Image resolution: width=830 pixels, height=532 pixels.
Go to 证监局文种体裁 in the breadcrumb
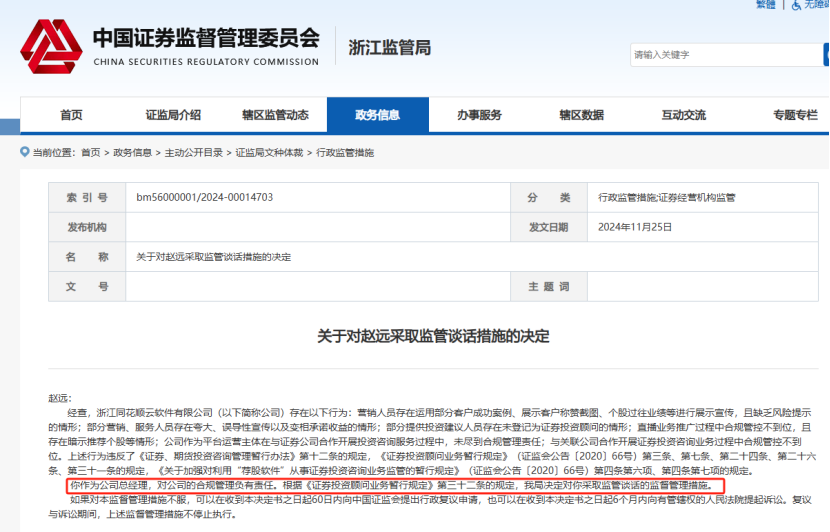(x=269, y=152)
